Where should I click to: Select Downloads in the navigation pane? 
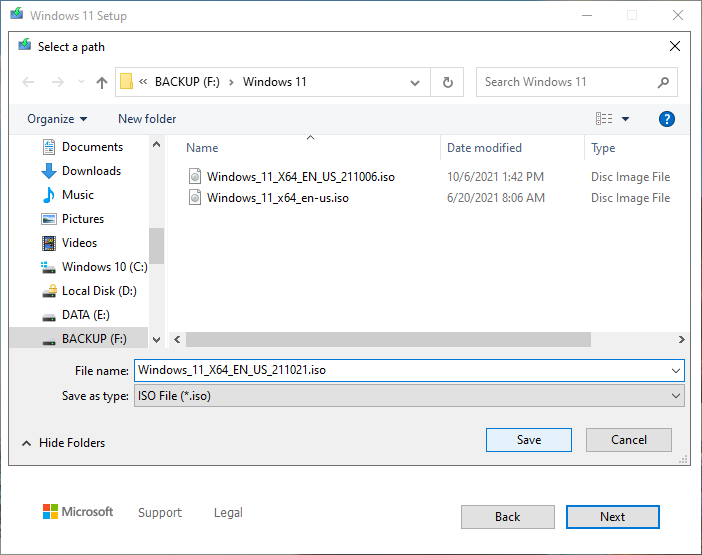[x=91, y=171]
